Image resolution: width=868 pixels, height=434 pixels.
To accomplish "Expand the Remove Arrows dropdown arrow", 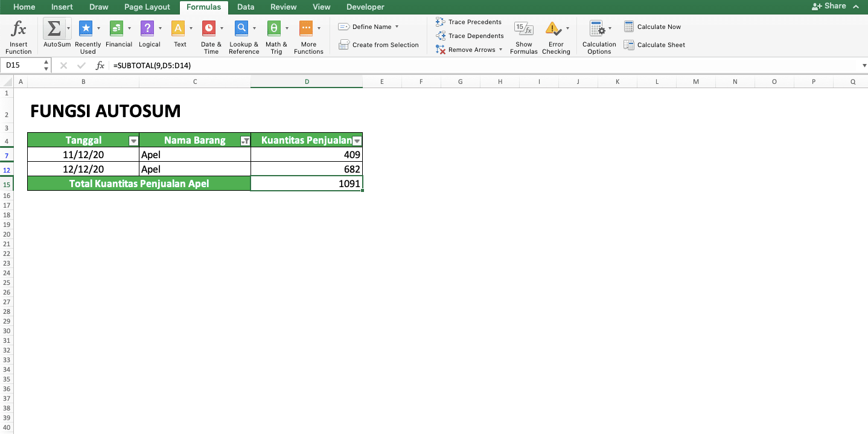I will (500, 49).
